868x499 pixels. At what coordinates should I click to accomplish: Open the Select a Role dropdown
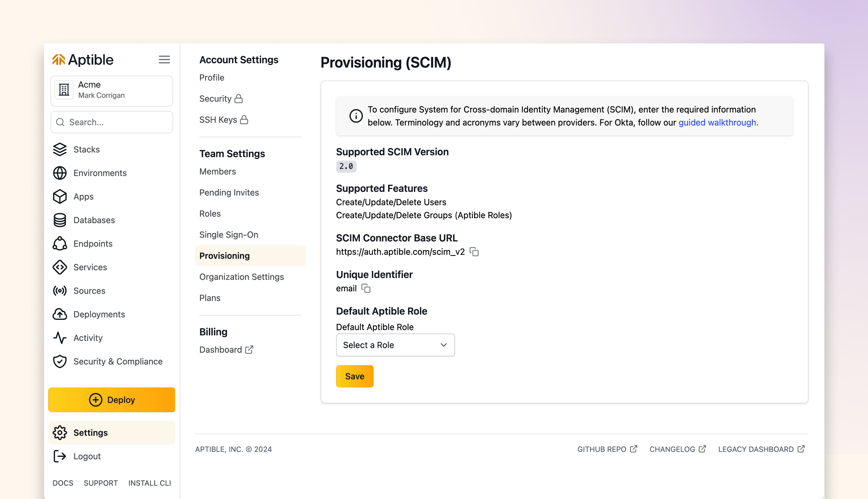point(395,345)
